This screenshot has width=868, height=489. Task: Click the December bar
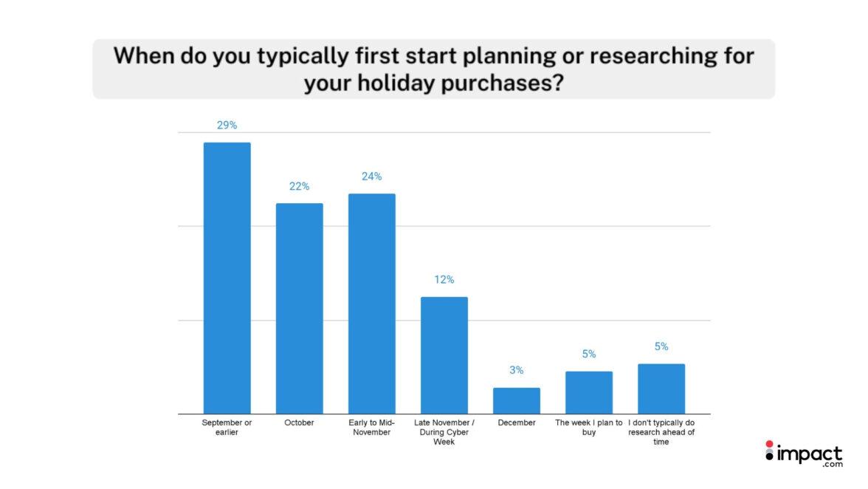click(x=516, y=400)
